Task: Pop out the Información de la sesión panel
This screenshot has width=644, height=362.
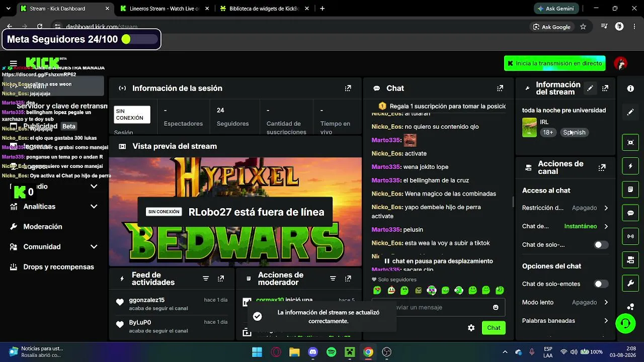Action: point(348,88)
